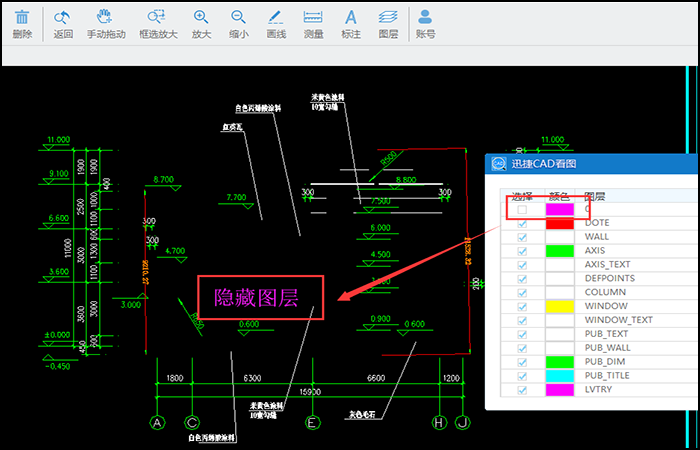Select the PUB_WALL layer name
This screenshot has height=450, width=700.
pos(608,347)
